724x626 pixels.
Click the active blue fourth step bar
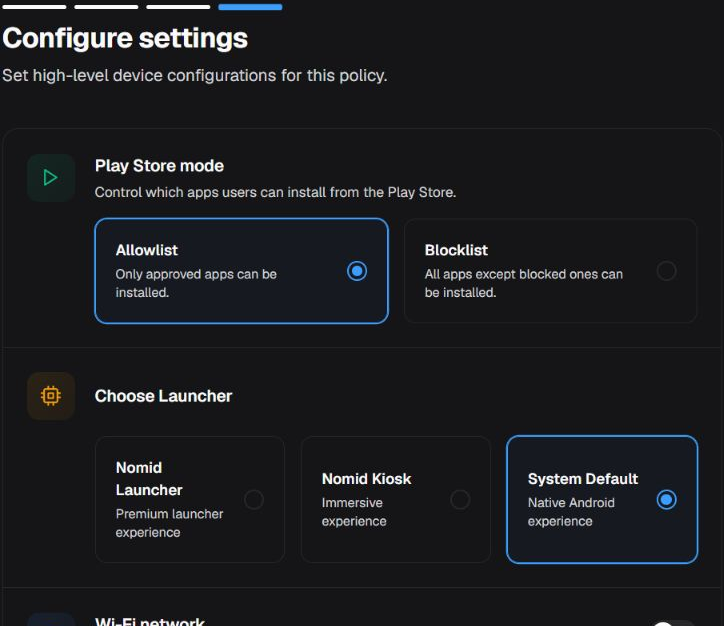click(250, 7)
